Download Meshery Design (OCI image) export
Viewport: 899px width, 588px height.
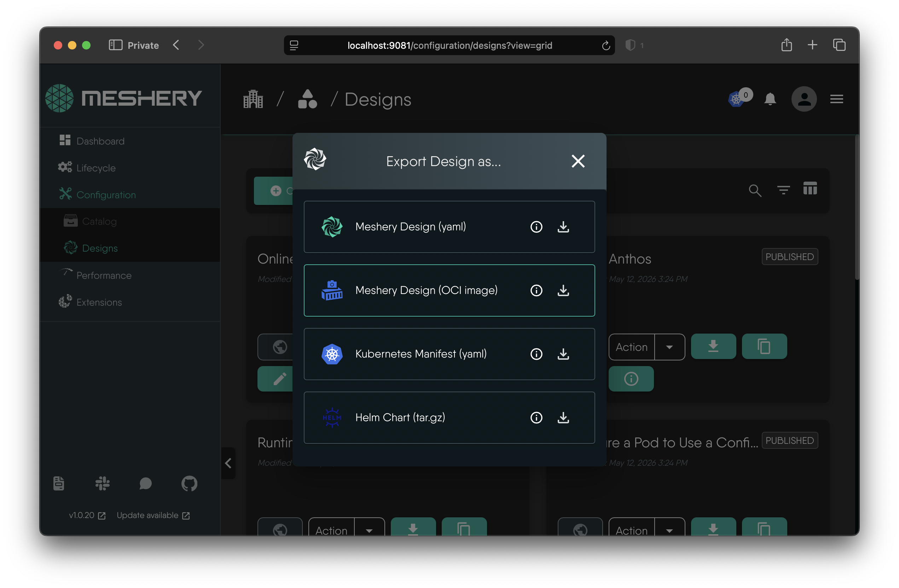(563, 290)
